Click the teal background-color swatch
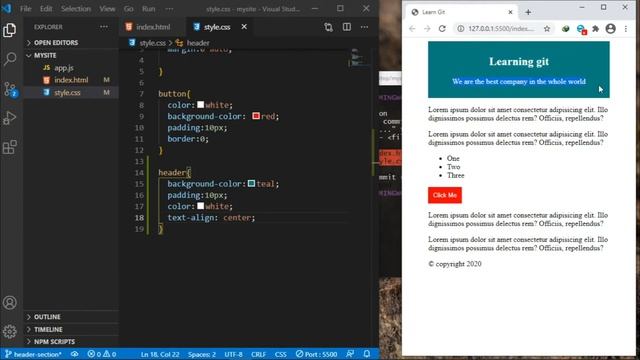 251,183
